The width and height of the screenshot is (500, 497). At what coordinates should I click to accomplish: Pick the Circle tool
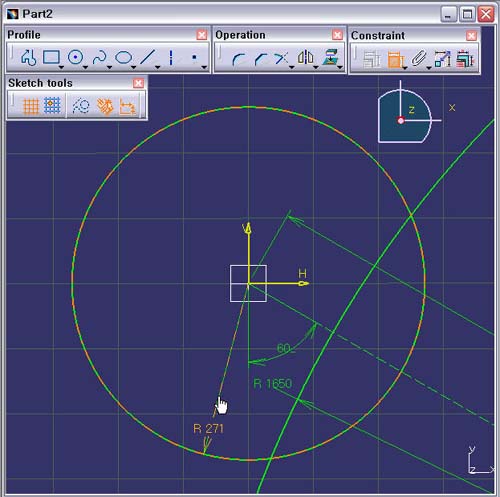pyautogui.click(x=75, y=57)
